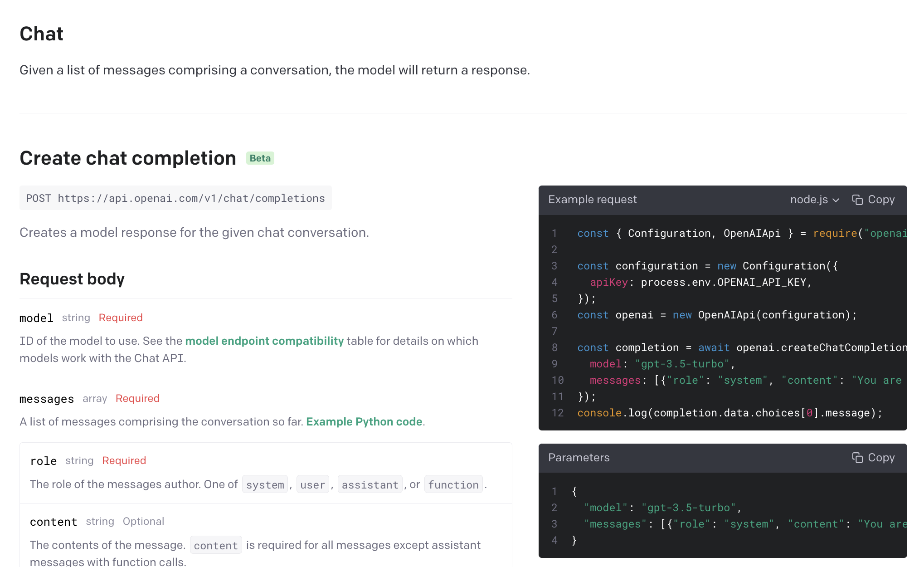
Task: Click the model parameter name
Action: [x=36, y=318]
